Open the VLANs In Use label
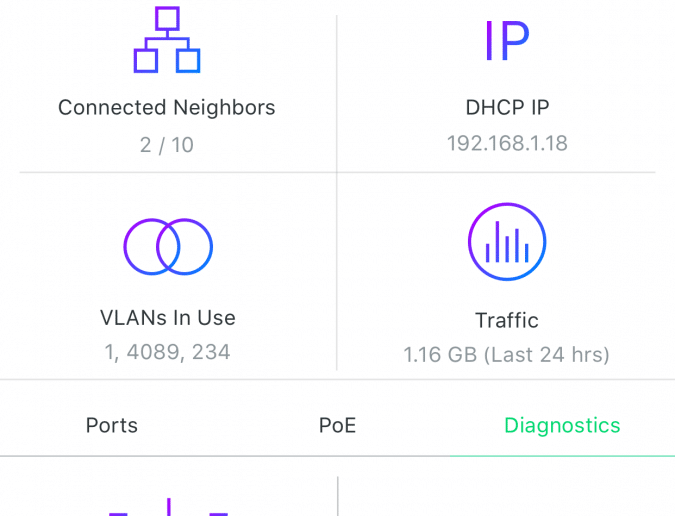This screenshot has height=516, width=675. coord(168,318)
